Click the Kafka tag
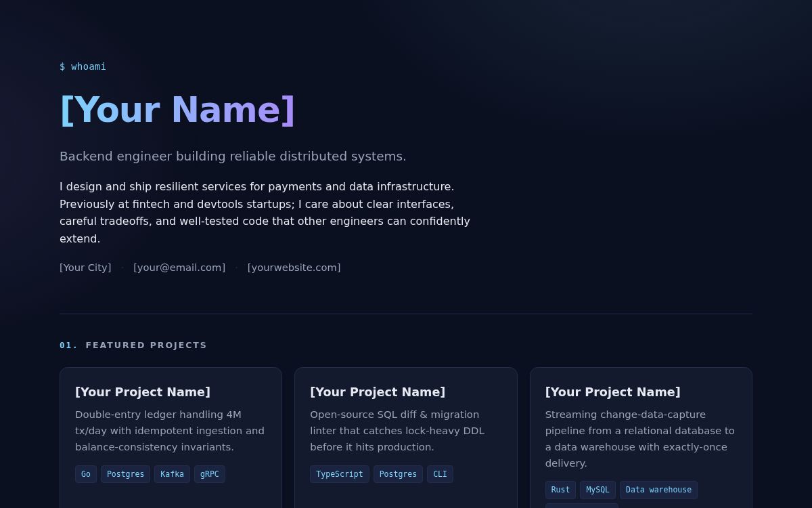Viewport: 812px width, 508px height. (x=172, y=474)
